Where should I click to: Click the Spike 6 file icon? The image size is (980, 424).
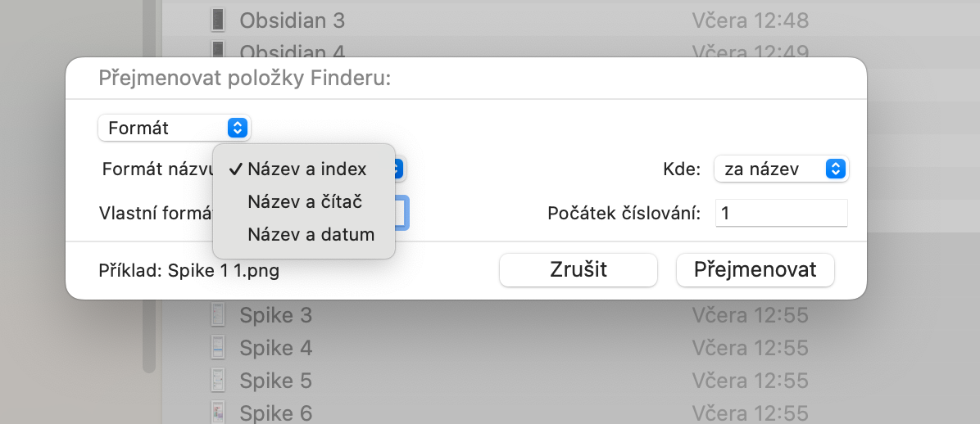[218, 413]
